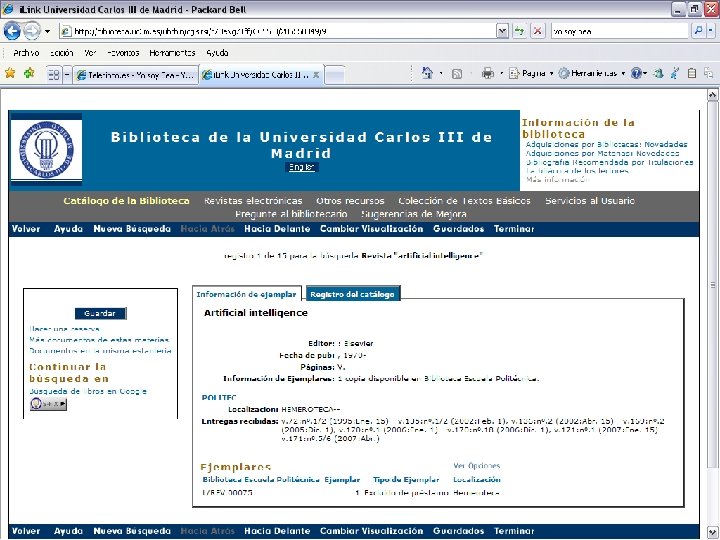
Task: Open Pregunte al bibliotecario
Action: click(x=291, y=214)
